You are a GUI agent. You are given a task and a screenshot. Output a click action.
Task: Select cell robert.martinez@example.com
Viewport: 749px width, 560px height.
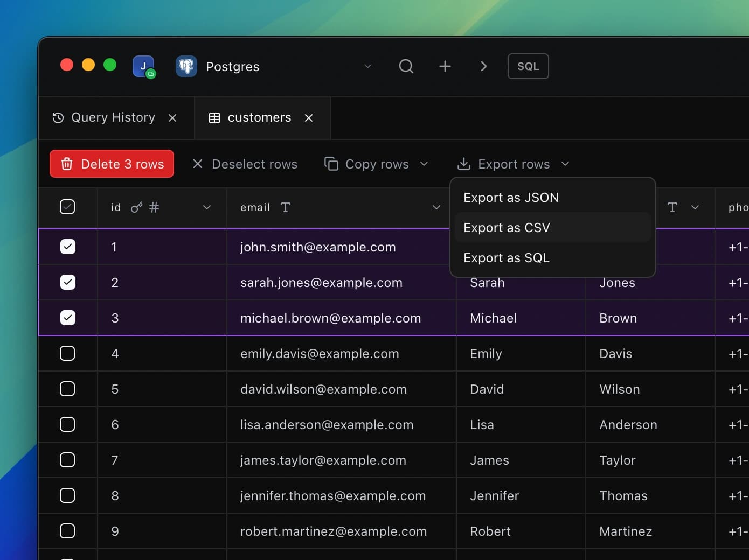342,531
